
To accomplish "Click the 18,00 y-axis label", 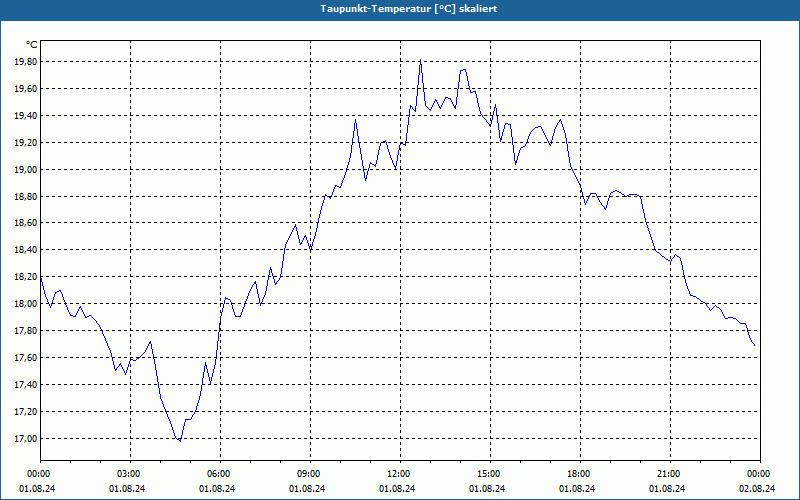I will click(x=26, y=304).
